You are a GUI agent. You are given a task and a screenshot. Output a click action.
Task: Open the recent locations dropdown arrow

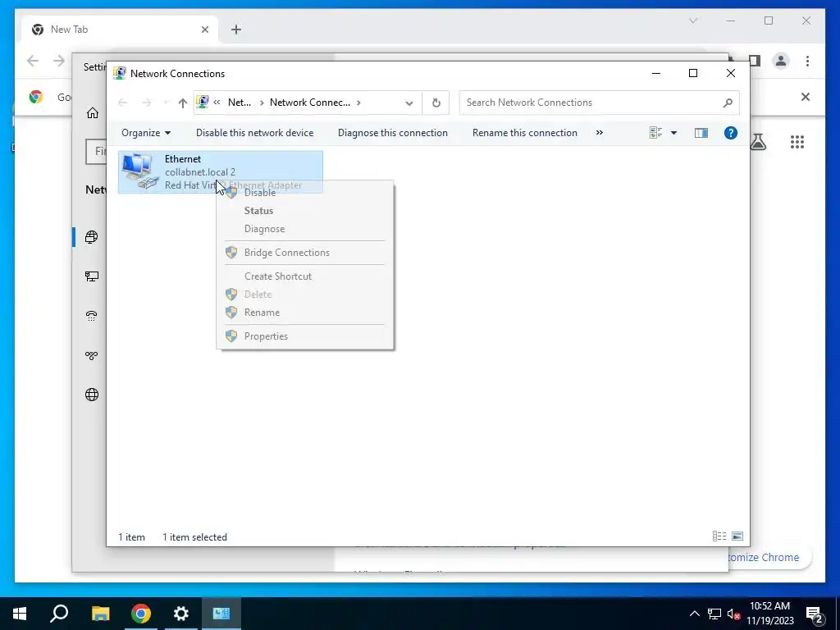point(166,103)
